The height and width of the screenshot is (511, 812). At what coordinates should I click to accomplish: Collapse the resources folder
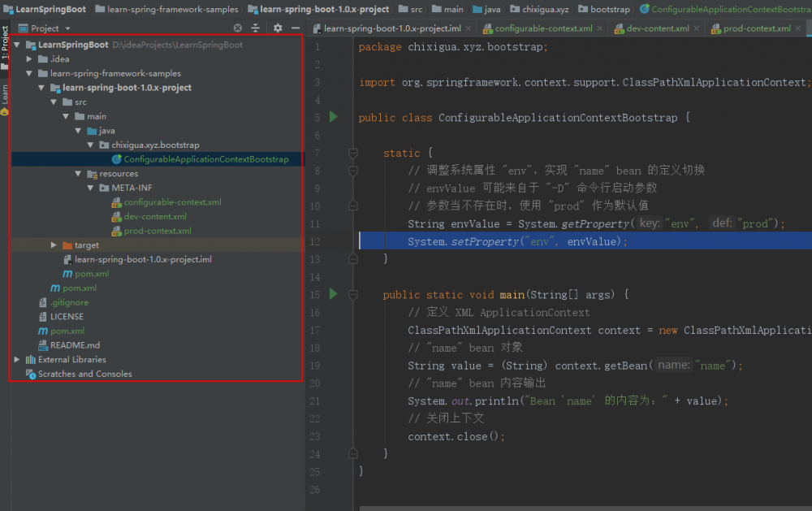(79, 174)
